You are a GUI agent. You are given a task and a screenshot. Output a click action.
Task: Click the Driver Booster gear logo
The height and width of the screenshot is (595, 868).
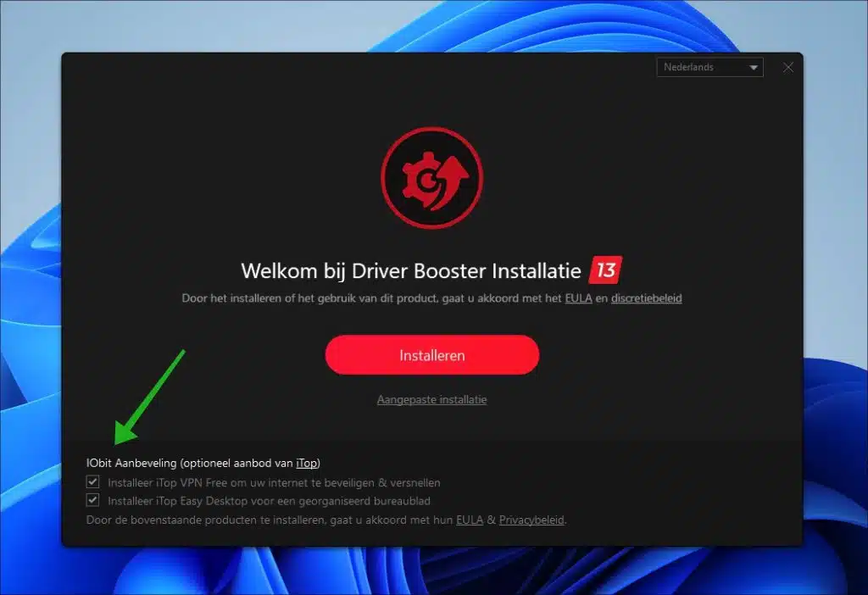pyautogui.click(x=431, y=178)
